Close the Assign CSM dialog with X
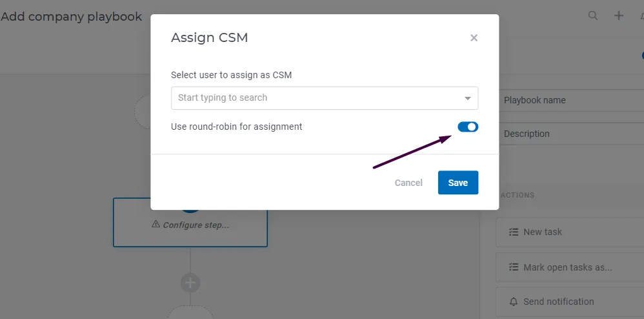This screenshot has height=319, width=644. click(x=474, y=38)
